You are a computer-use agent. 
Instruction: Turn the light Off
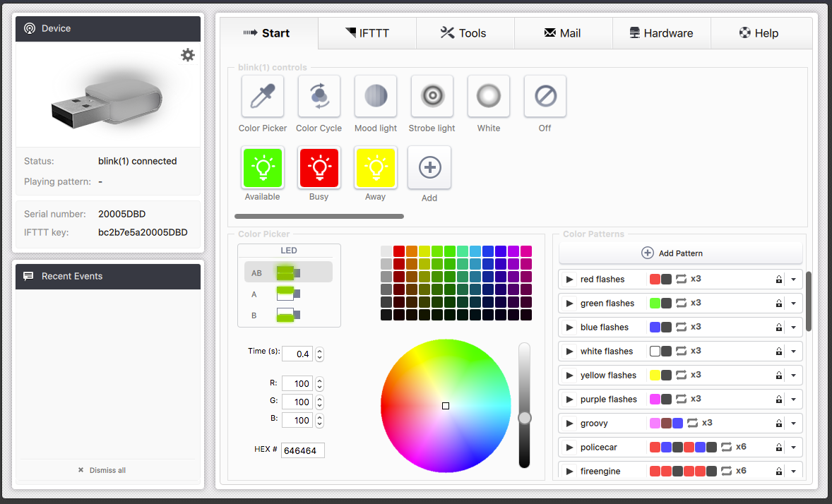545,96
